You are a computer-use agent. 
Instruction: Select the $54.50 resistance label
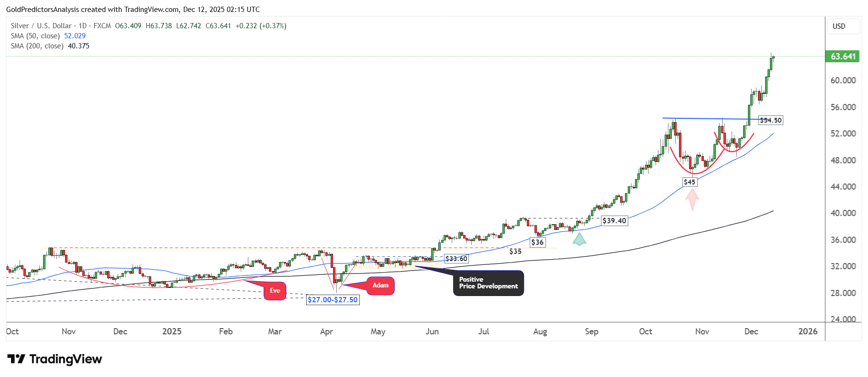(770, 120)
